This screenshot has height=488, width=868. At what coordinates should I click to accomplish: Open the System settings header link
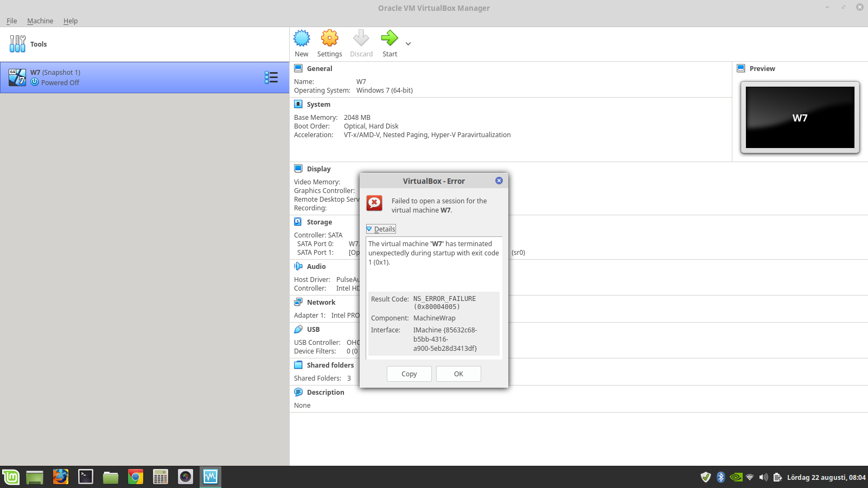(318, 105)
